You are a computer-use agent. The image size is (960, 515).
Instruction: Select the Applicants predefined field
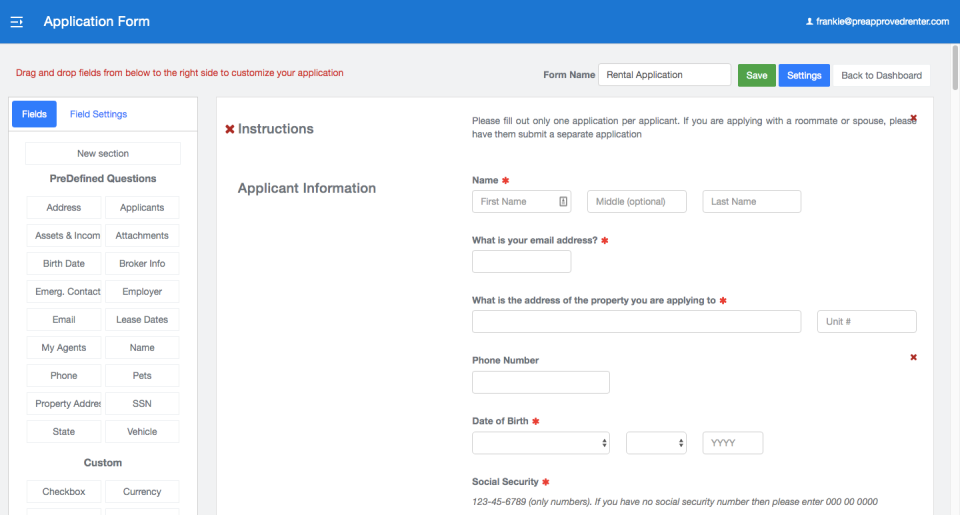(x=142, y=208)
